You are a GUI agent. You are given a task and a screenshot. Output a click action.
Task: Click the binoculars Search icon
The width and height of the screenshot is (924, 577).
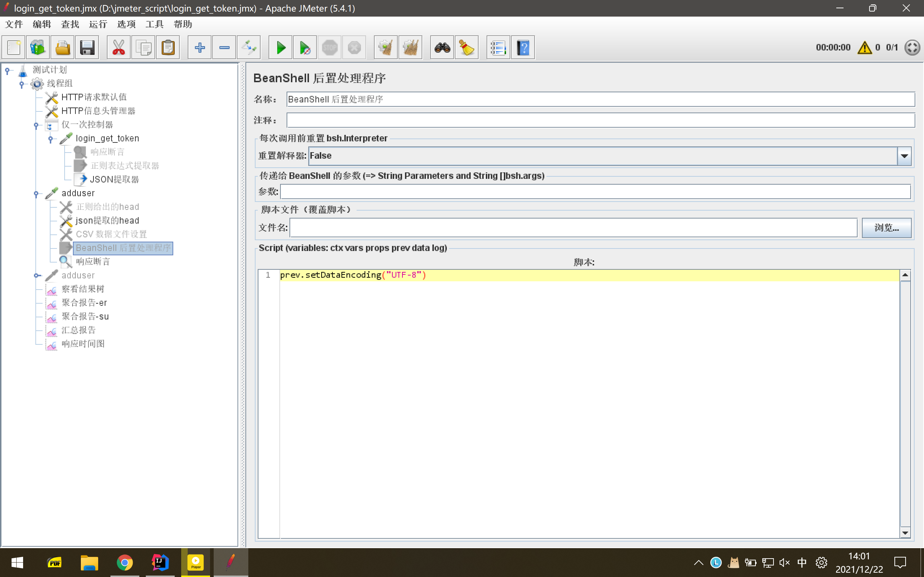442,48
